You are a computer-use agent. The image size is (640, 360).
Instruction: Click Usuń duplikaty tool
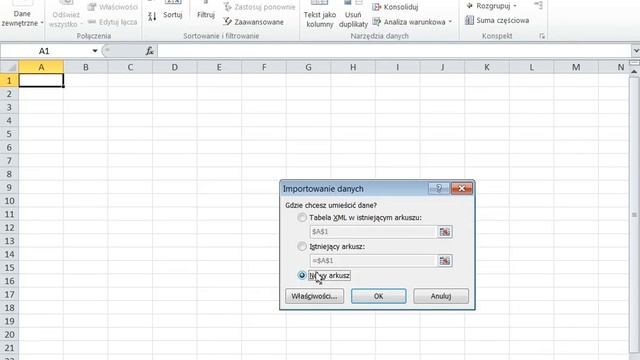click(353, 14)
